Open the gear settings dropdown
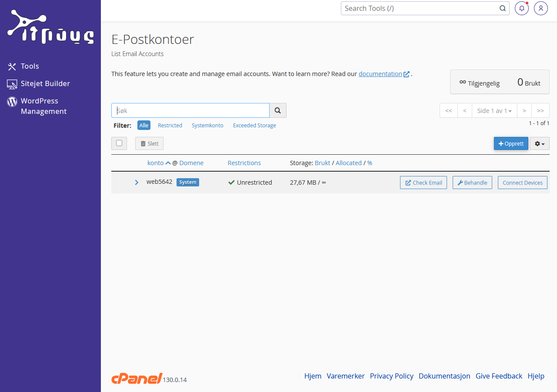This screenshot has height=392, width=557. 540,143
